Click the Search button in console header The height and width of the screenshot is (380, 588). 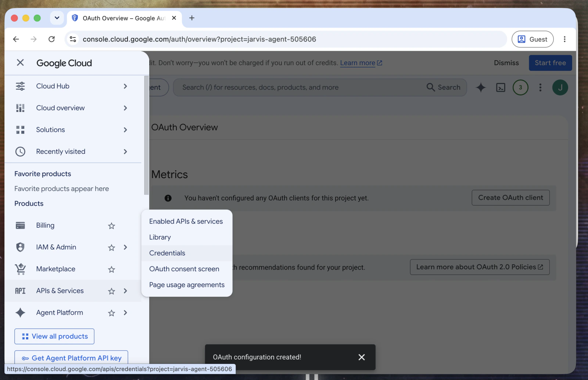pos(444,87)
